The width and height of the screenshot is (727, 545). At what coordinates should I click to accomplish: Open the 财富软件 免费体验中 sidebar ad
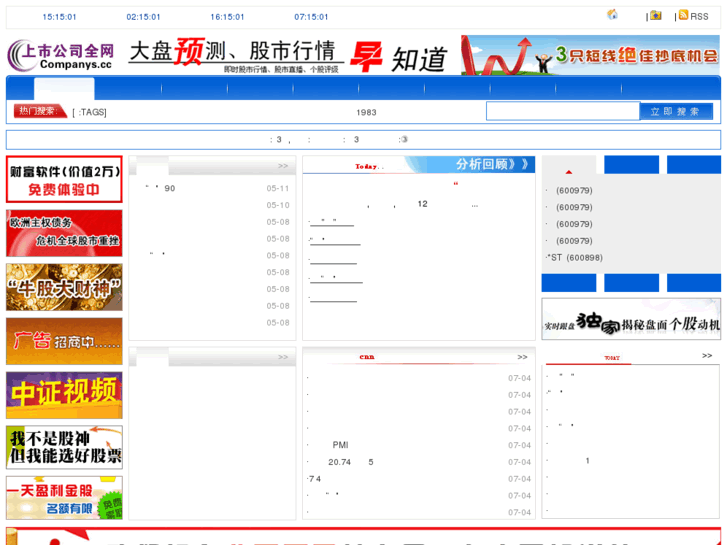point(64,179)
